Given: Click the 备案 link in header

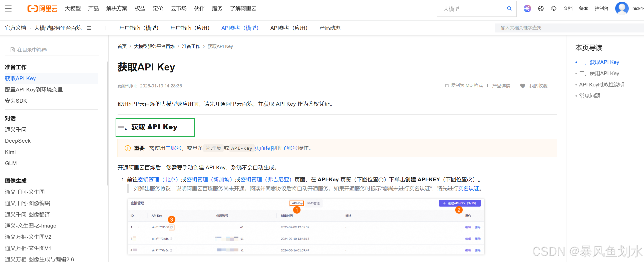Looking at the screenshot, I should [x=584, y=8].
